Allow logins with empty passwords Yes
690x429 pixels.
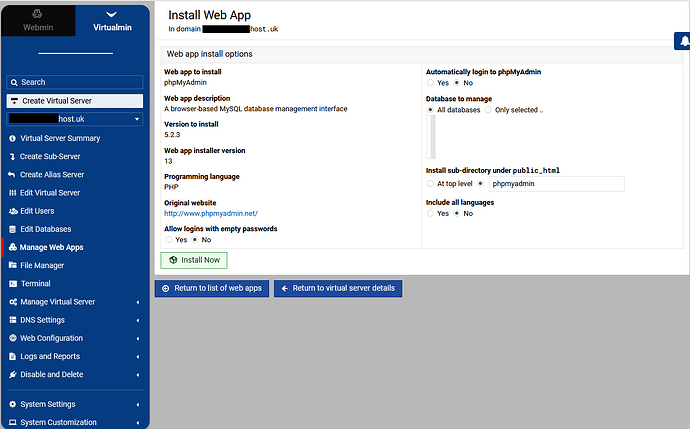point(169,240)
